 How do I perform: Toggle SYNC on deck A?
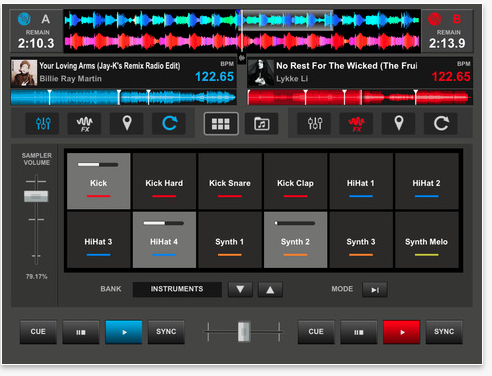[166, 332]
